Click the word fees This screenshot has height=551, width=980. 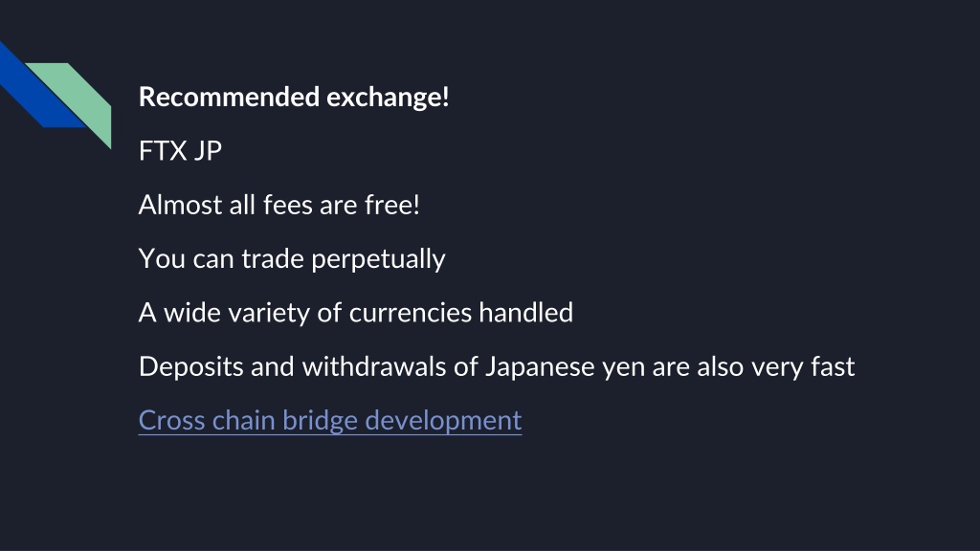pos(287,205)
